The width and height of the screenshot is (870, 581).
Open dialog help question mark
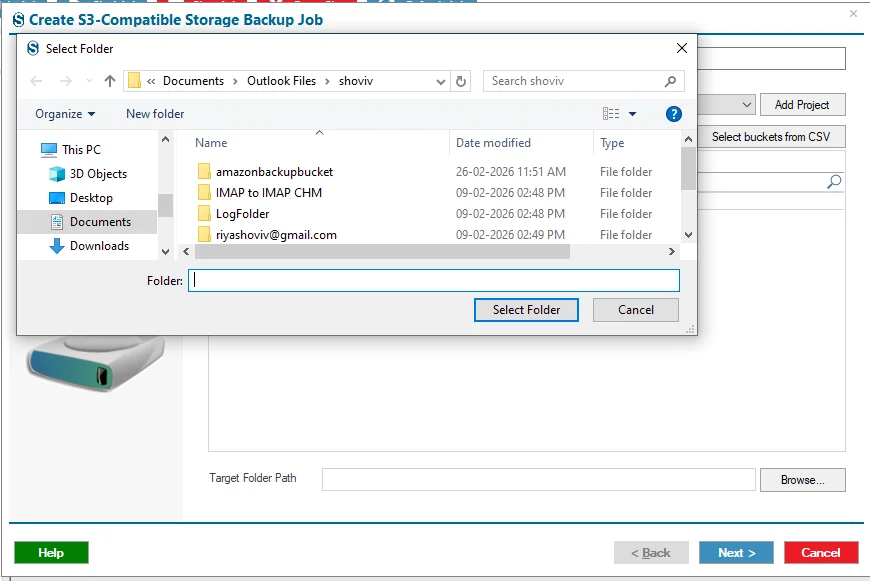pyautogui.click(x=674, y=114)
